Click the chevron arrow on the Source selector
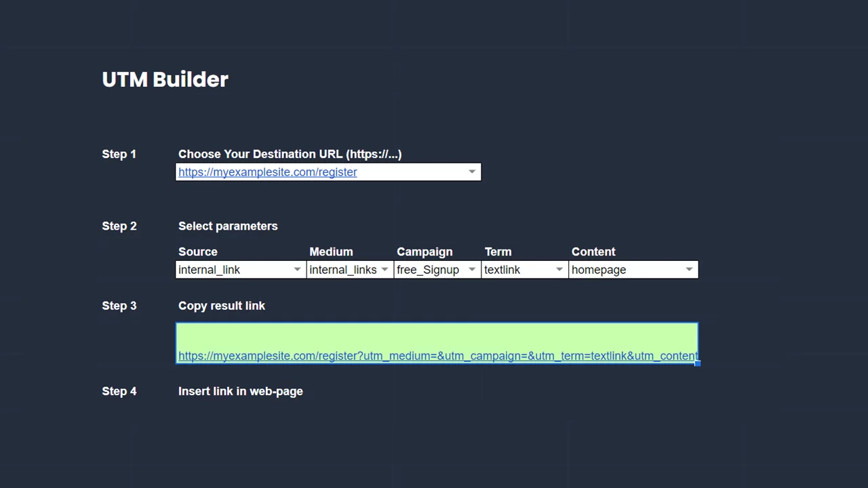The image size is (868, 488). (296, 270)
